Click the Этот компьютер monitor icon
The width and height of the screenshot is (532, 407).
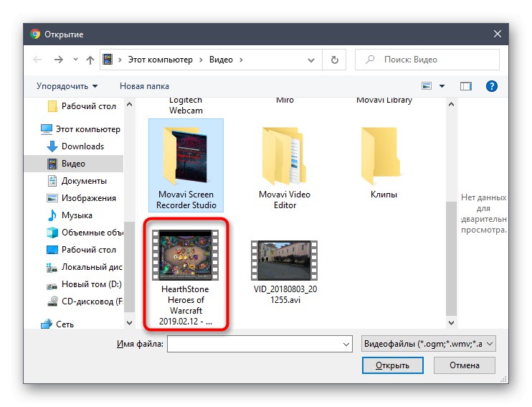(46, 129)
